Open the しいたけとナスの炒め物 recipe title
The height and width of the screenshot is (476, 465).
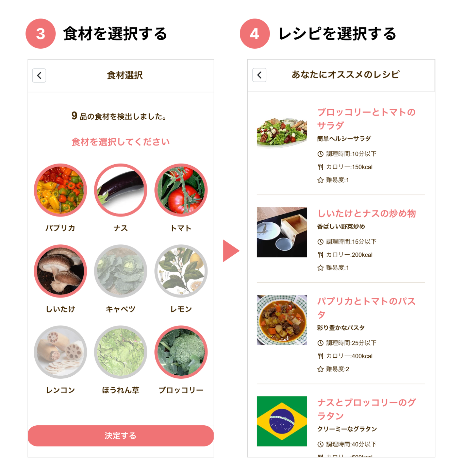coord(366,214)
